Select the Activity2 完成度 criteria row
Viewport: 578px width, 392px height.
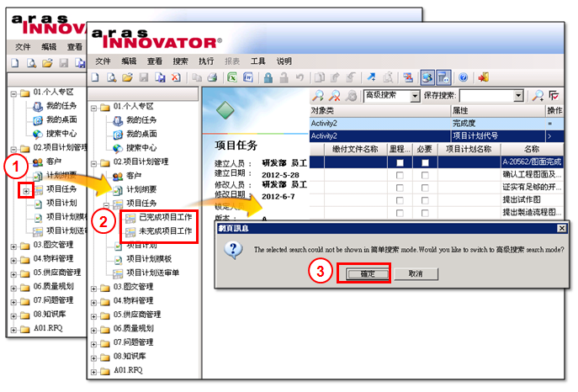pos(437,123)
